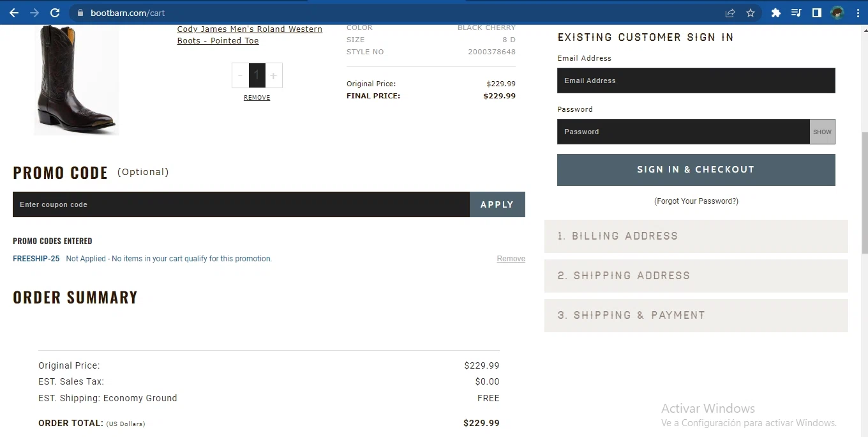The height and width of the screenshot is (437, 868).
Task: Click the APPLY promo code button
Action: [x=497, y=204]
